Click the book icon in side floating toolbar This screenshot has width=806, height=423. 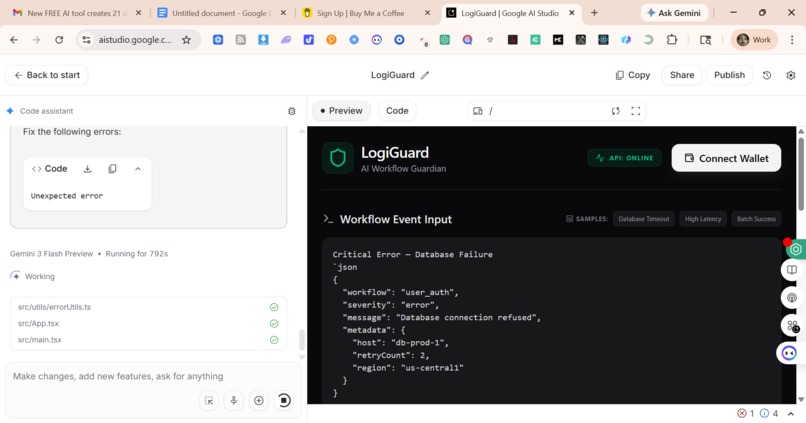pos(792,269)
